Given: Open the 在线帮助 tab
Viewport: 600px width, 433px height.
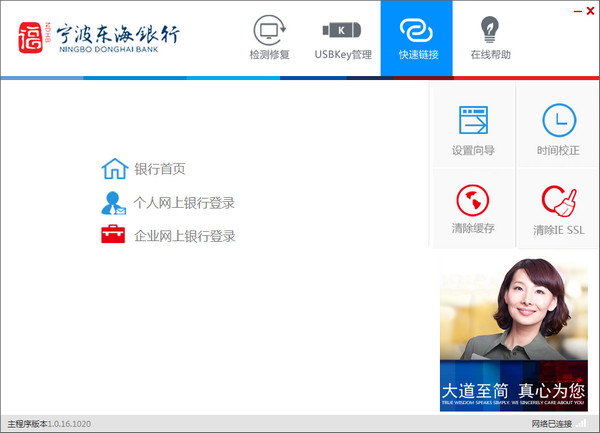Looking at the screenshot, I should pyautogui.click(x=490, y=38).
